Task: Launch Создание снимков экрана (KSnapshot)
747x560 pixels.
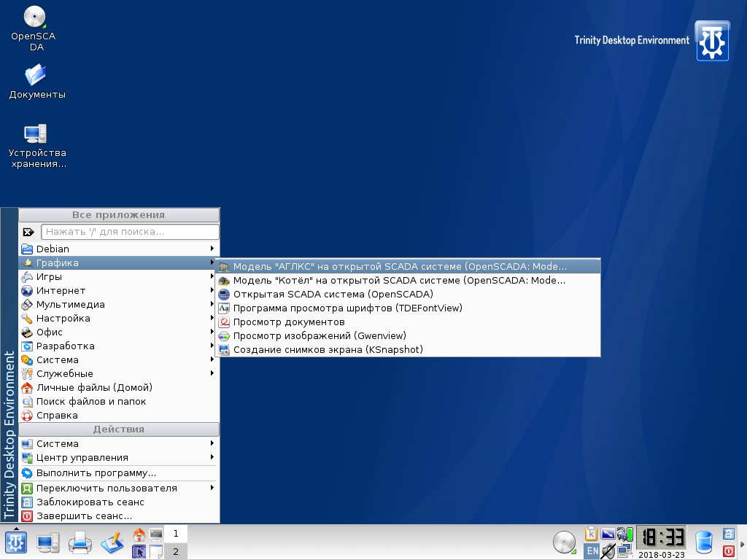Action: (328, 349)
